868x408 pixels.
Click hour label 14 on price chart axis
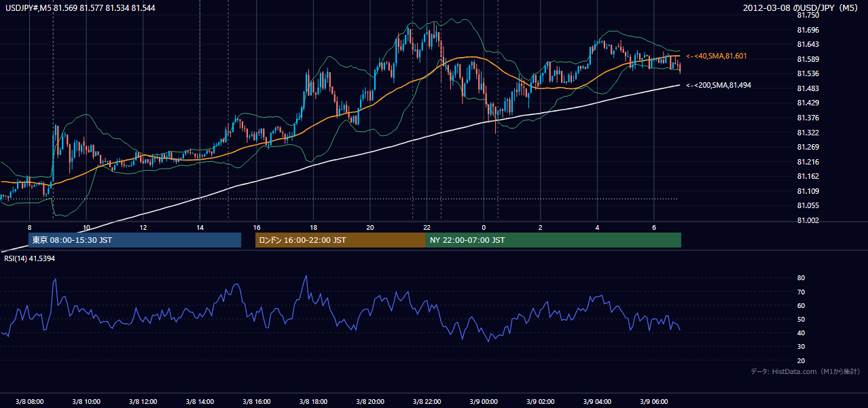click(200, 227)
